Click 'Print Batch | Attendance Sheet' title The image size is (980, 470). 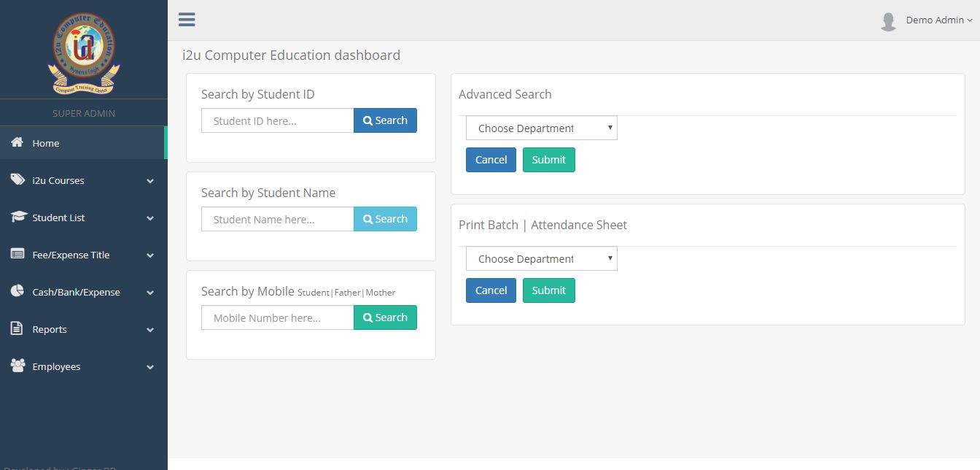point(542,225)
